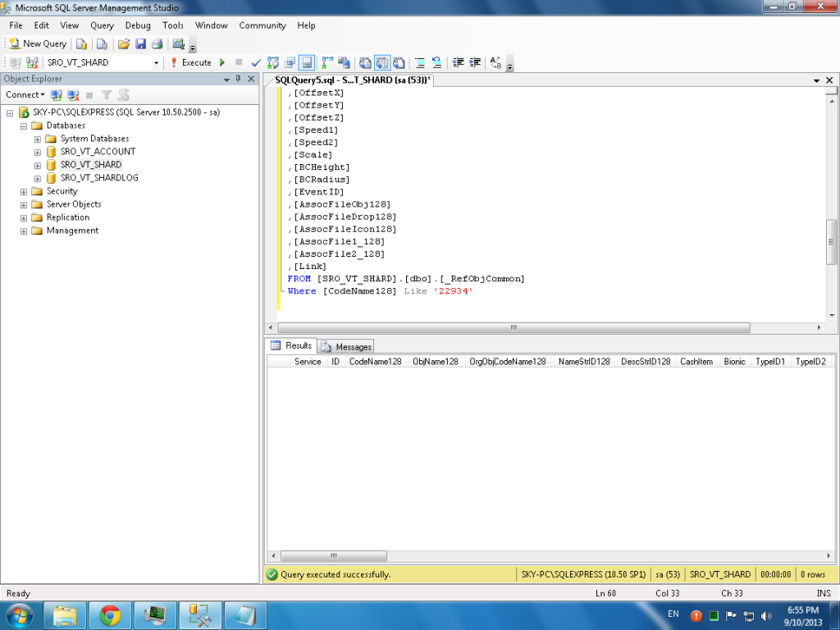The image size is (840, 630).
Task: Save the query with the floppy disk icon
Action: click(140, 44)
